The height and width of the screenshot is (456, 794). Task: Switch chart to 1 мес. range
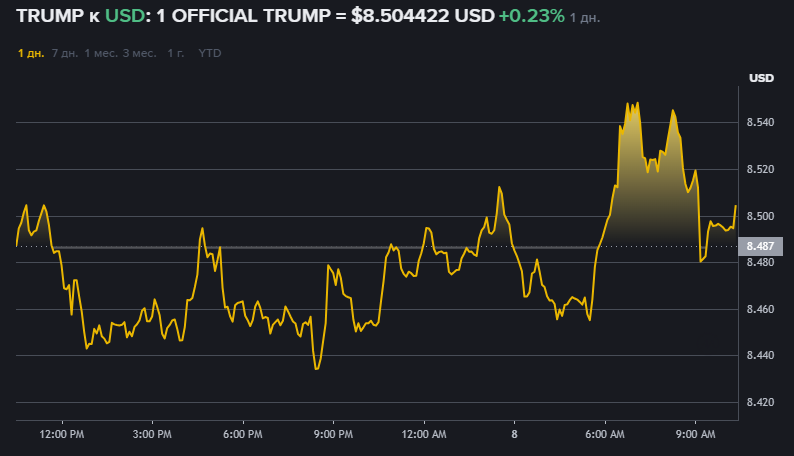point(101,53)
